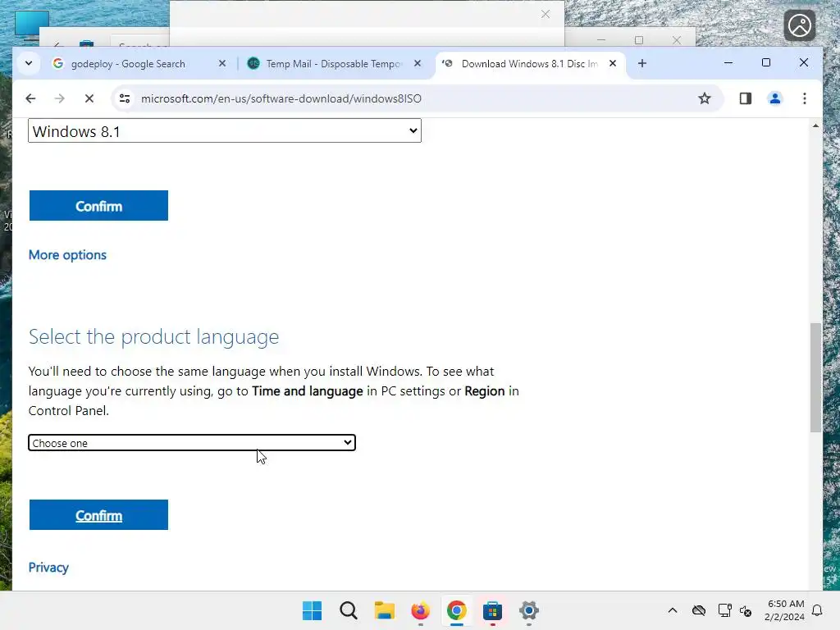Click the desktop monitor icon
Viewport: 840px width, 630px height.
pyautogui.click(x=32, y=25)
